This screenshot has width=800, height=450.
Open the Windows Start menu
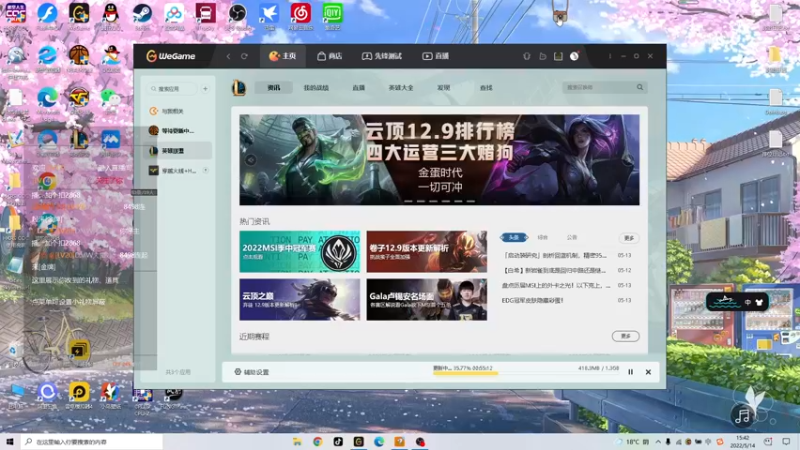coord(9,441)
